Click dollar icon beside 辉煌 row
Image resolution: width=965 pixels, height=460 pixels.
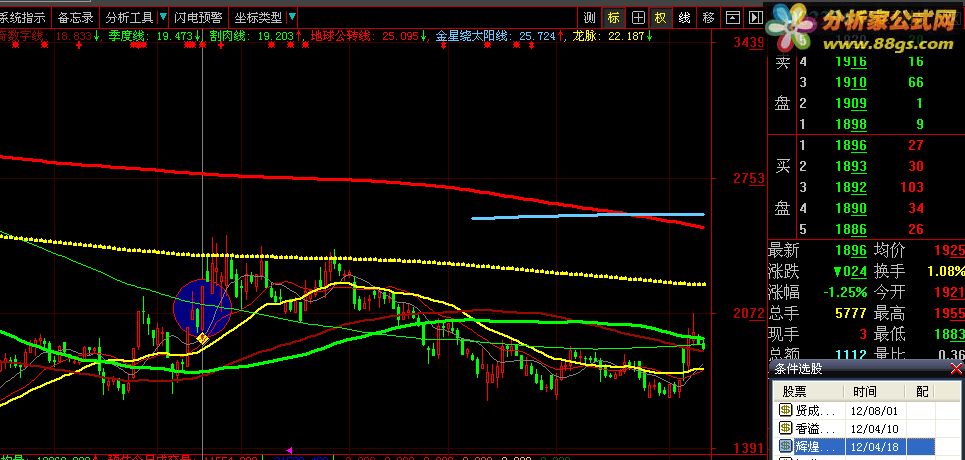click(785, 446)
